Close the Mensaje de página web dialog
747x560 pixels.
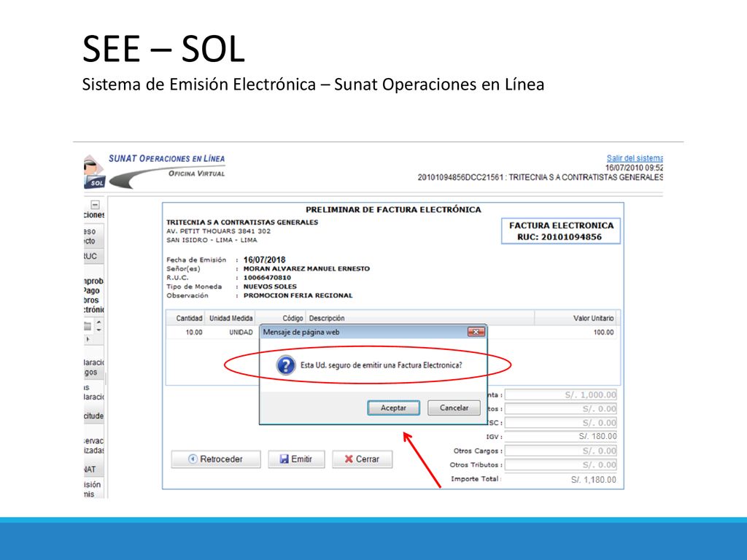[x=476, y=332]
